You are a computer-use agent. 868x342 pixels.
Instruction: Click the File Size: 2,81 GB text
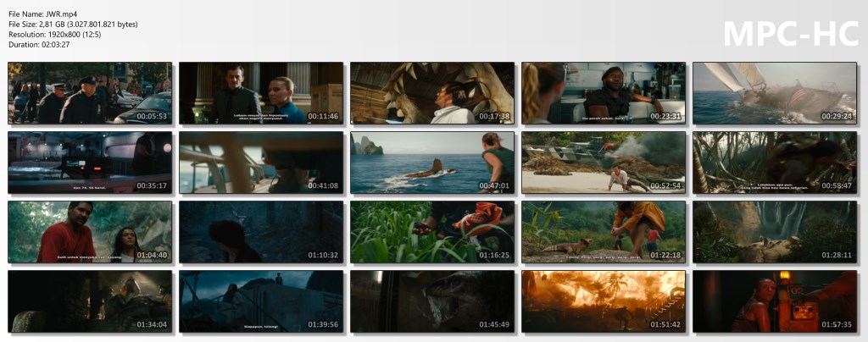click(73, 25)
